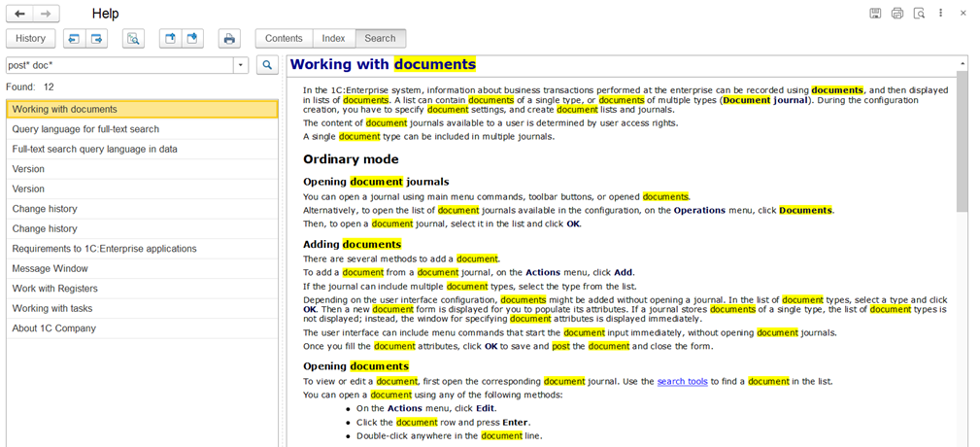This screenshot has height=447, width=980.
Task: Open print preview icon in title bar
Action: [x=919, y=14]
